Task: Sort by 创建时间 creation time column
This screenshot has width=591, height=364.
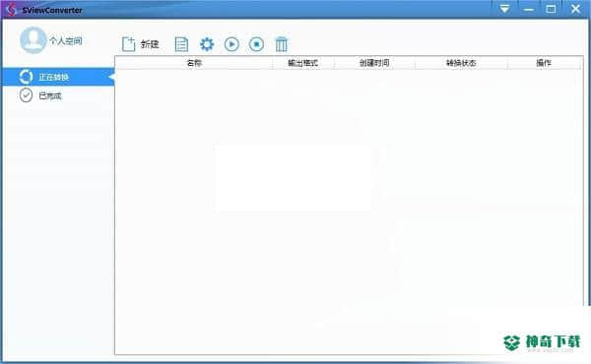Action: [x=374, y=63]
